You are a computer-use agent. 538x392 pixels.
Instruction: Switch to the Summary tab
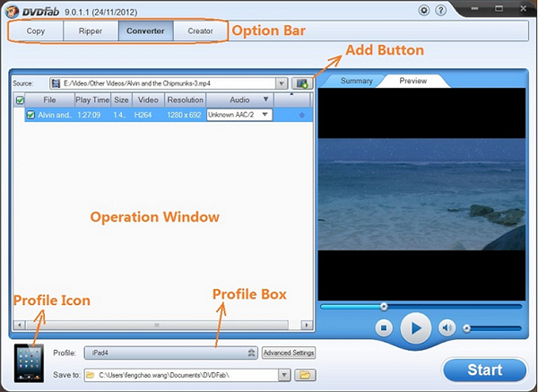[x=356, y=81]
